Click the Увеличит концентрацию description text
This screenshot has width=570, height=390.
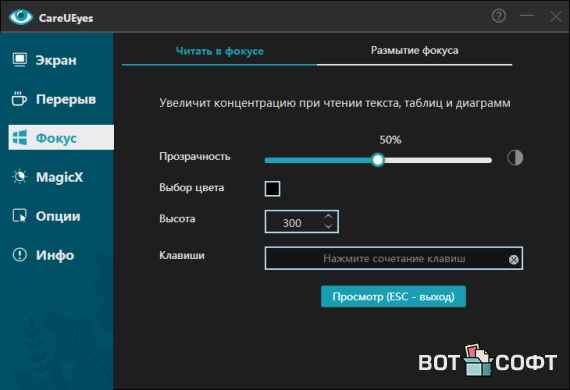point(335,103)
